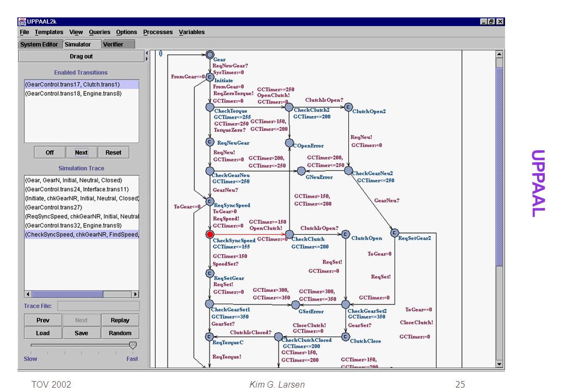Click the Off button
The image size is (566, 392).
(x=50, y=152)
